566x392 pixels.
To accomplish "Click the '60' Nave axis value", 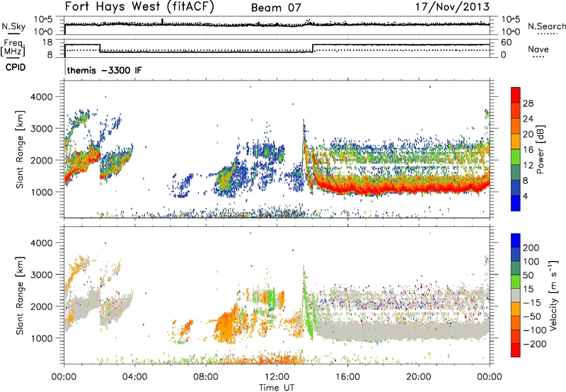I will click(506, 42).
